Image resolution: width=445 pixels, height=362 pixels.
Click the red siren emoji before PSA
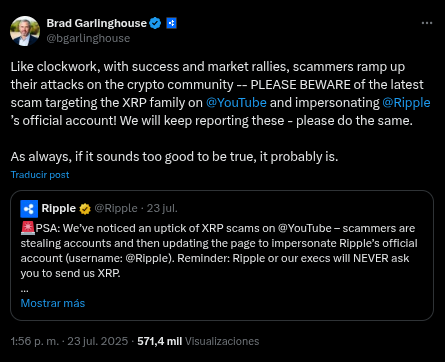pyautogui.click(x=28, y=228)
